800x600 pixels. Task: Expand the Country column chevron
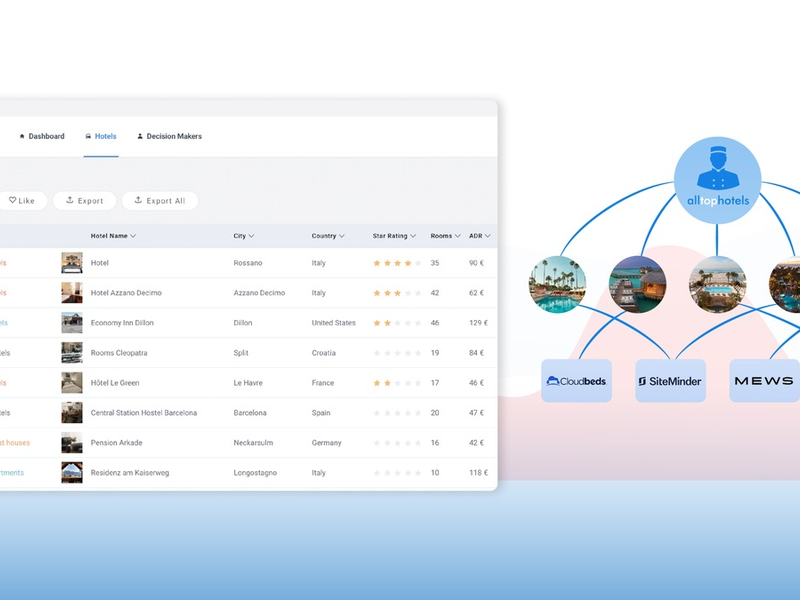pyautogui.click(x=342, y=236)
